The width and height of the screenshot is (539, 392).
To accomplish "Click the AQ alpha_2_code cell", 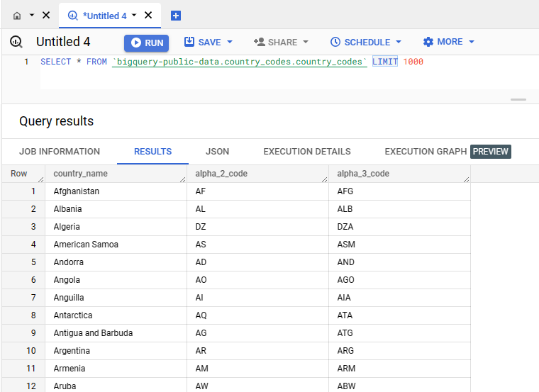I will click(x=258, y=315).
